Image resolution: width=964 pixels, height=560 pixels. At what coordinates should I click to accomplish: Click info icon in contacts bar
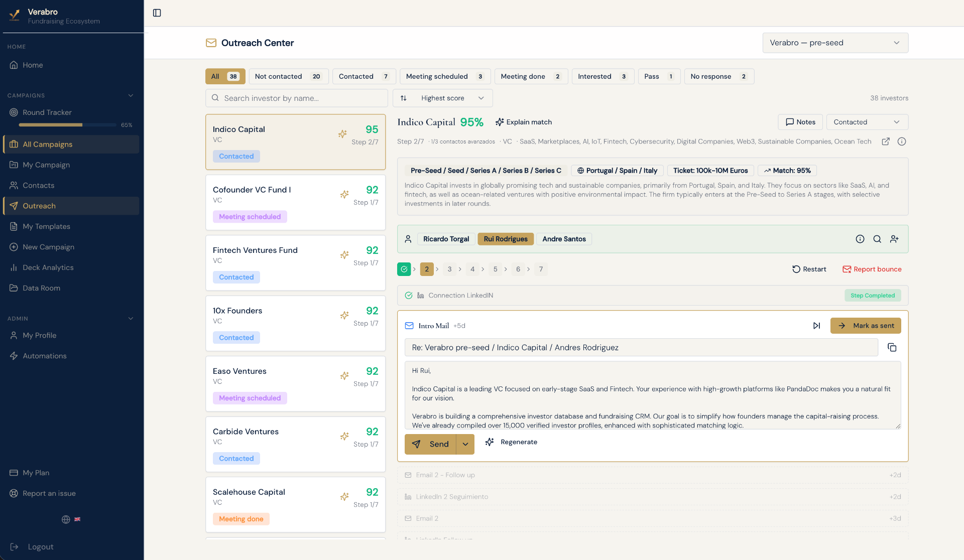tap(860, 239)
